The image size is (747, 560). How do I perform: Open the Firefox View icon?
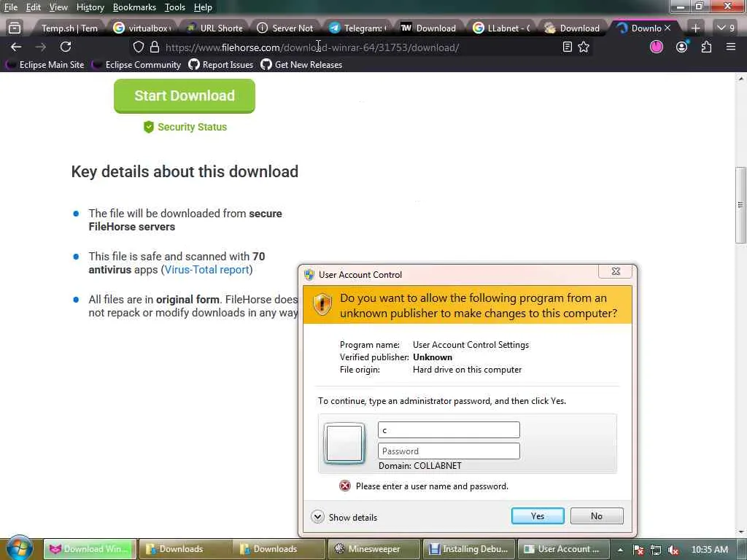click(15, 28)
